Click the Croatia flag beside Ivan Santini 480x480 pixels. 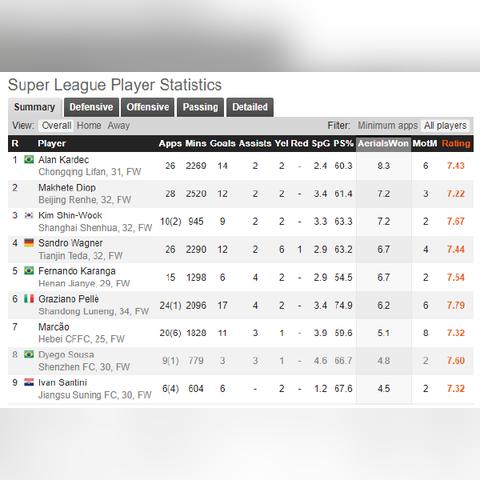coord(29,382)
